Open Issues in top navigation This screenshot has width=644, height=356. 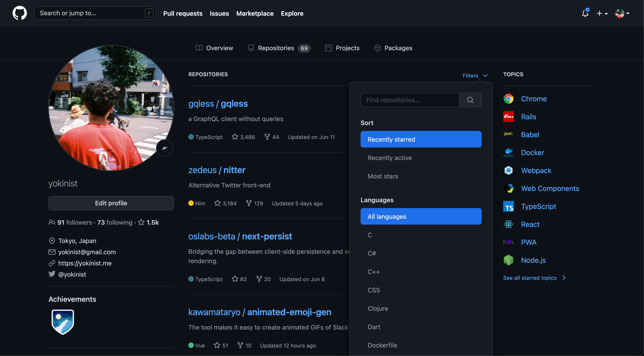(x=219, y=13)
